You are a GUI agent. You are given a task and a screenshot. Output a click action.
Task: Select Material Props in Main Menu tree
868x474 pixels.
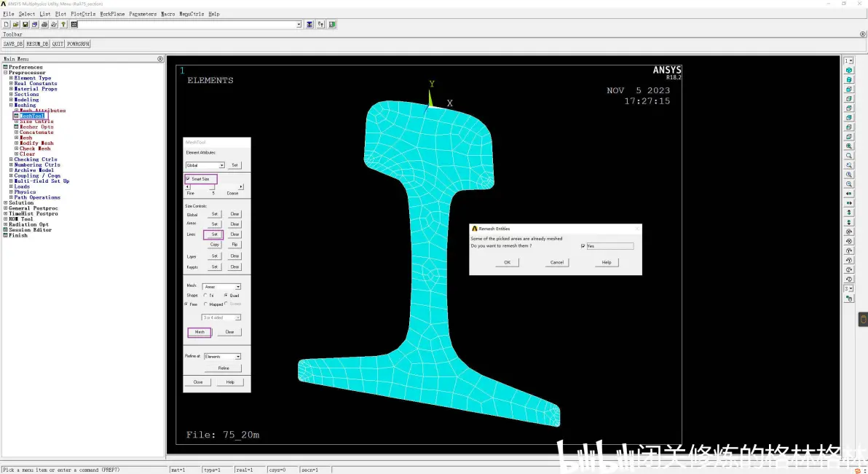(x=36, y=89)
